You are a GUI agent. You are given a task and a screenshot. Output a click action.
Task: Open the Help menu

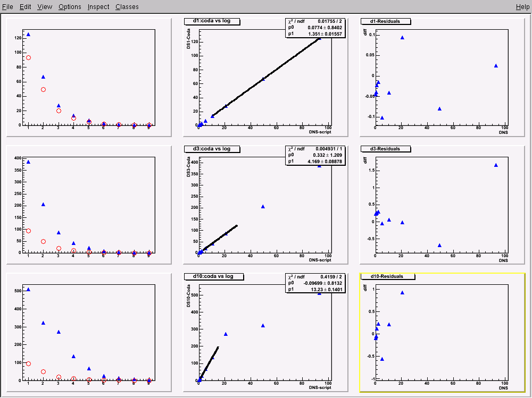point(522,6)
